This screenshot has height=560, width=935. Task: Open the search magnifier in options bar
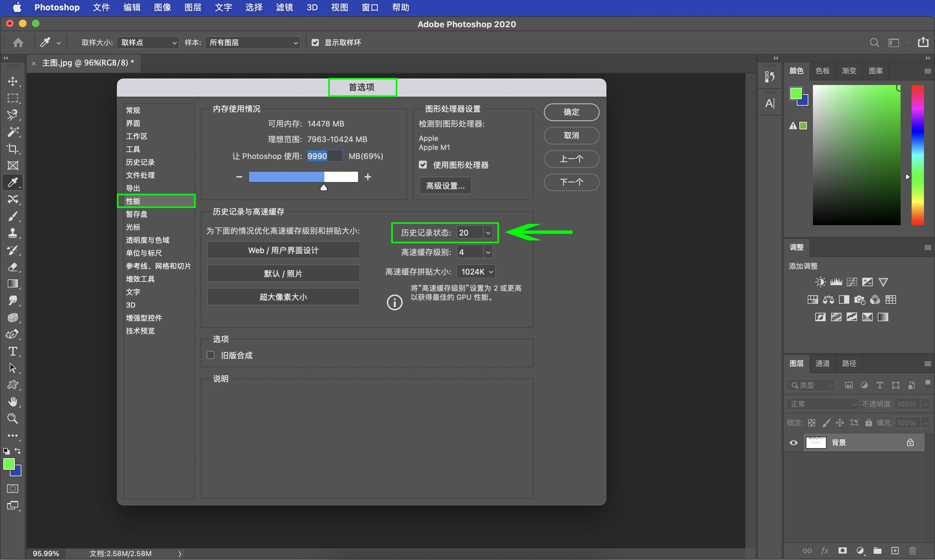pyautogui.click(x=874, y=43)
